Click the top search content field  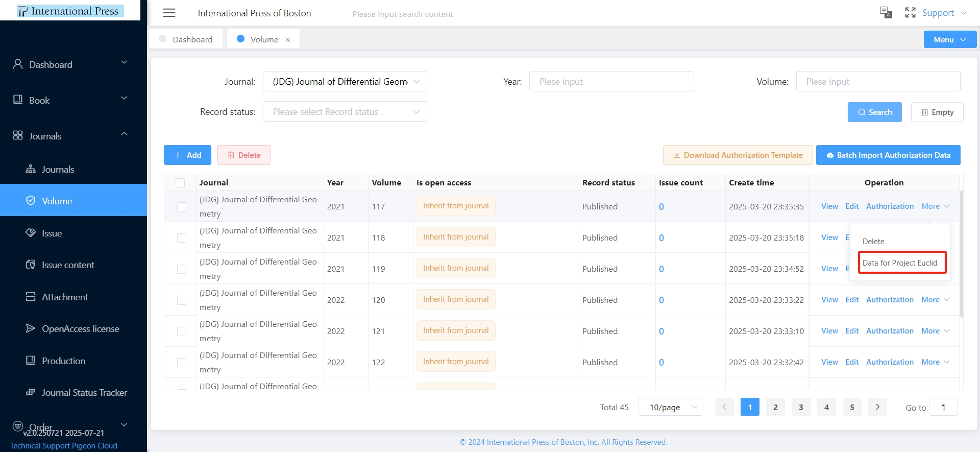point(402,14)
